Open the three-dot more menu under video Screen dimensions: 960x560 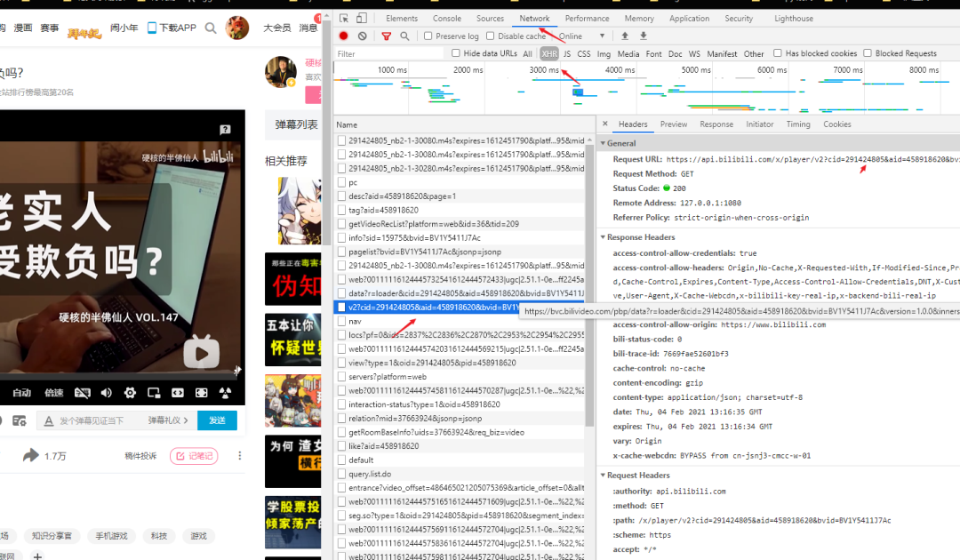[239, 456]
